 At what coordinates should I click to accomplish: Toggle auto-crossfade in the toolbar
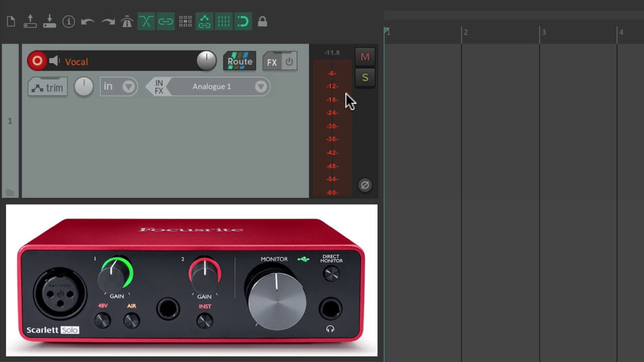click(146, 22)
